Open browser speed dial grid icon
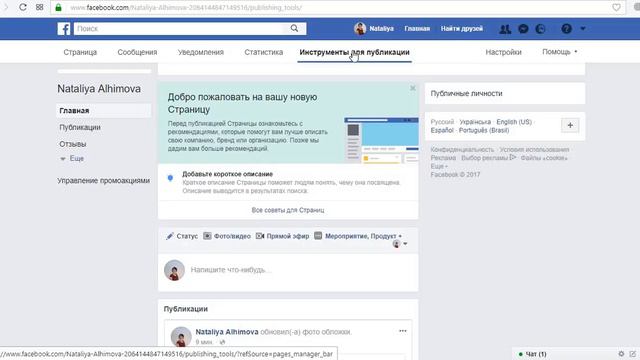Screen dimensions: 640x360 [x=40, y=7]
